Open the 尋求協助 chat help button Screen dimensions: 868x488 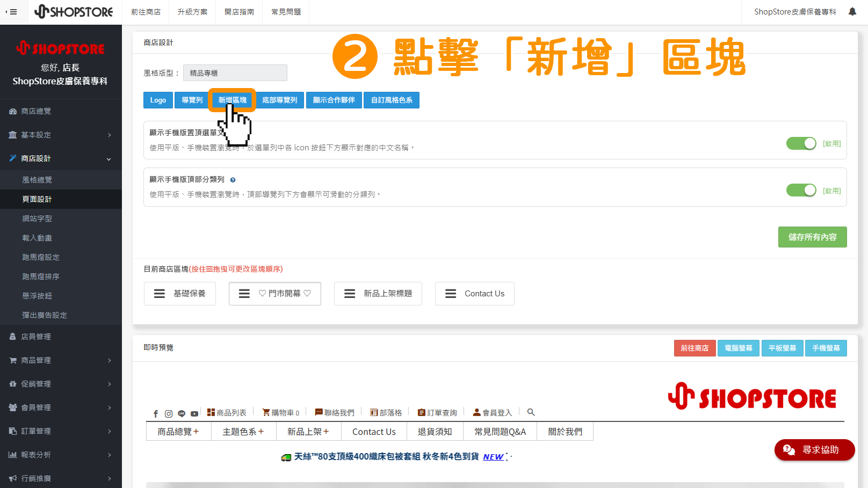(814, 450)
